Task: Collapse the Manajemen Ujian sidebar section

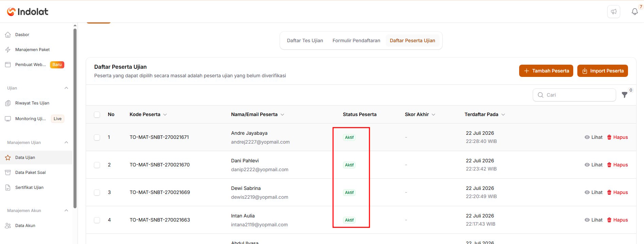Action: (66, 143)
